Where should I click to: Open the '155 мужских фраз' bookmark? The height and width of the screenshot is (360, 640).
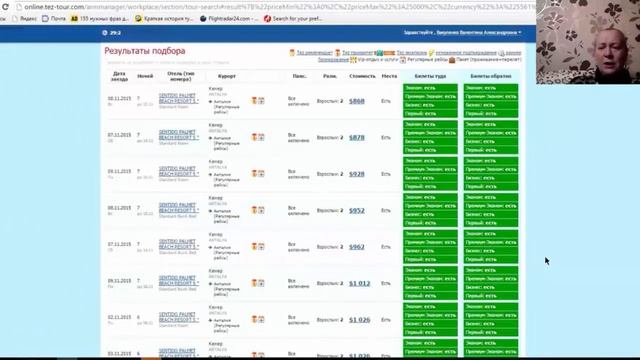click(100, 19)
